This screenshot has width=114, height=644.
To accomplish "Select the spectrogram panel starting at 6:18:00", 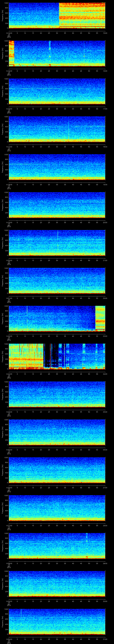I will pos(57,167).
